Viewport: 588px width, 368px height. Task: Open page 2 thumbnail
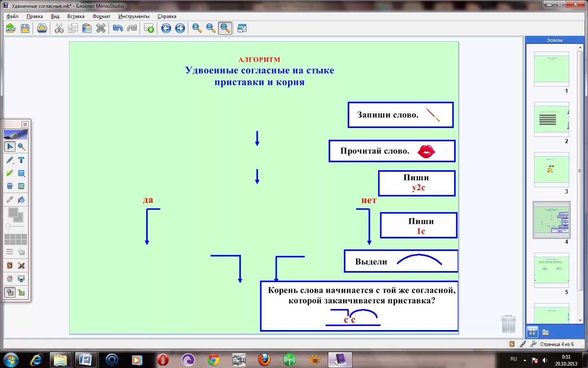click(552, 119)
